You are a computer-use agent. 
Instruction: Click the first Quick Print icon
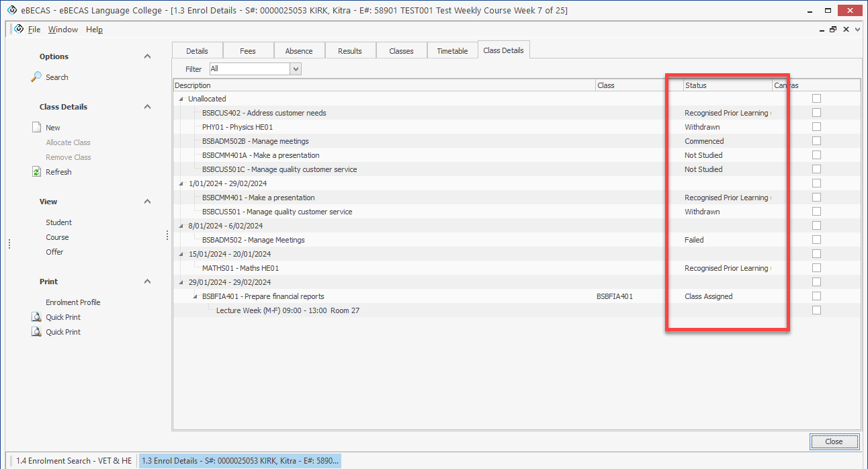click(37, 317)
